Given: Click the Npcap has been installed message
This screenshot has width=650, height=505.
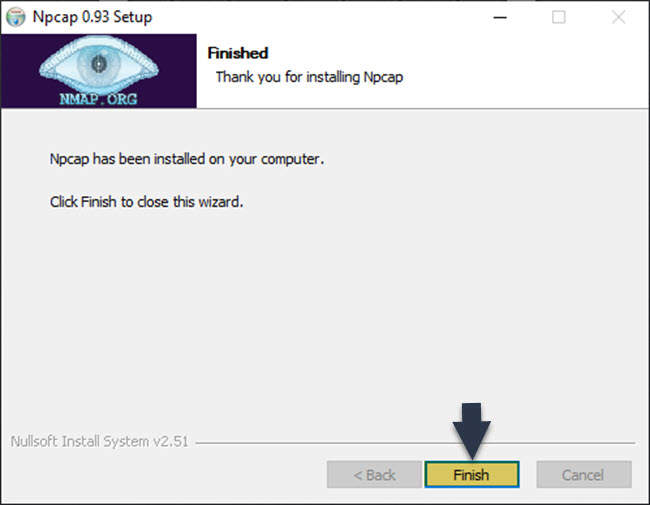Looking at the screenshot, I should [x=187, y=159].
